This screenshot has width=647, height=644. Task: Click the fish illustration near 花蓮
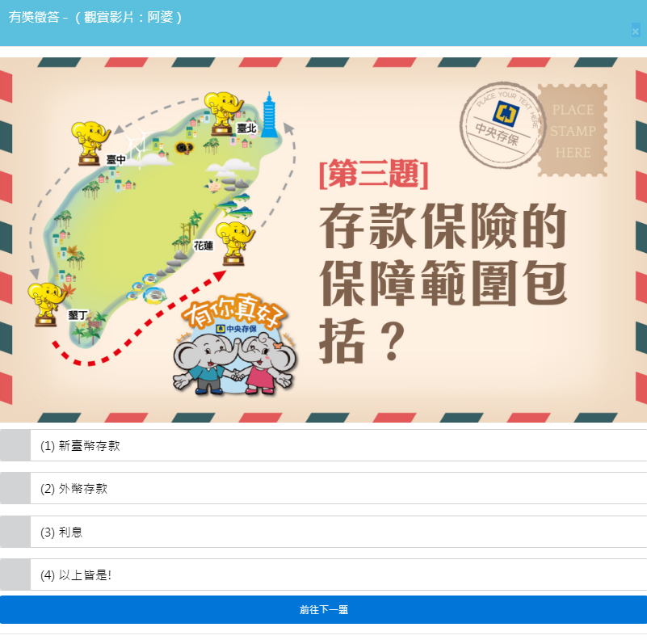coord(233,205)
